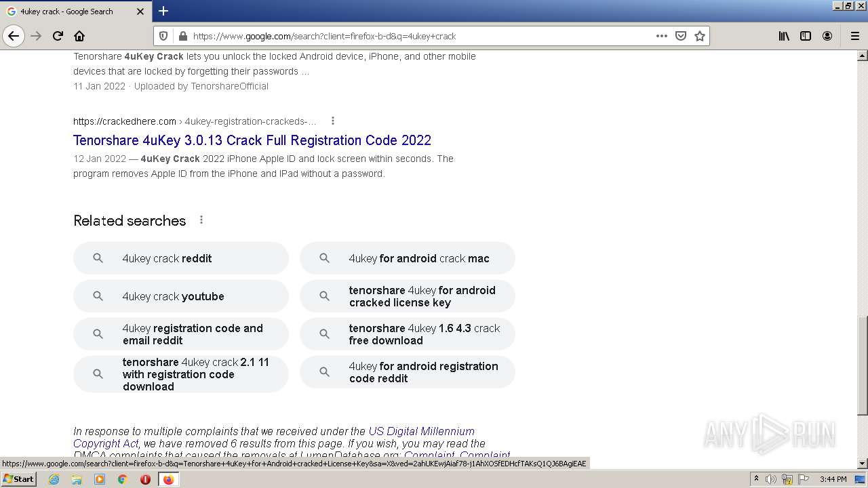Image resolution: width=868 pixels, height=488 pixels.
Task: Search 4ukey registration code and email reddit
Action: pos(181,334)
